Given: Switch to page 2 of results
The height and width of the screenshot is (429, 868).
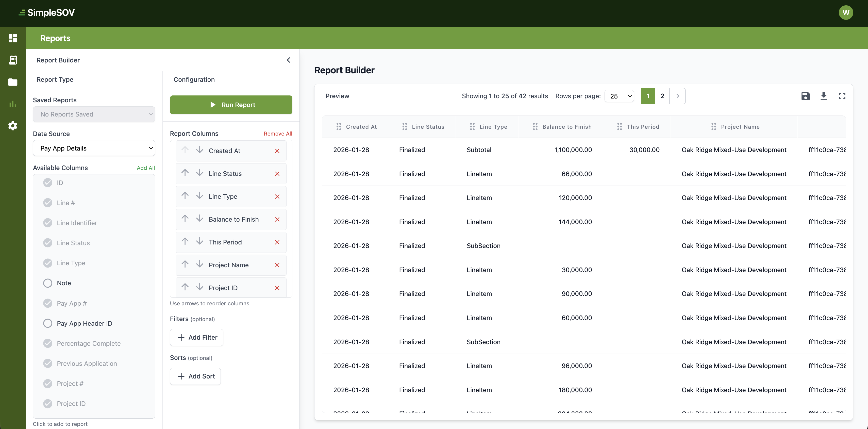Looking at the screenshot, I should 662,96.
